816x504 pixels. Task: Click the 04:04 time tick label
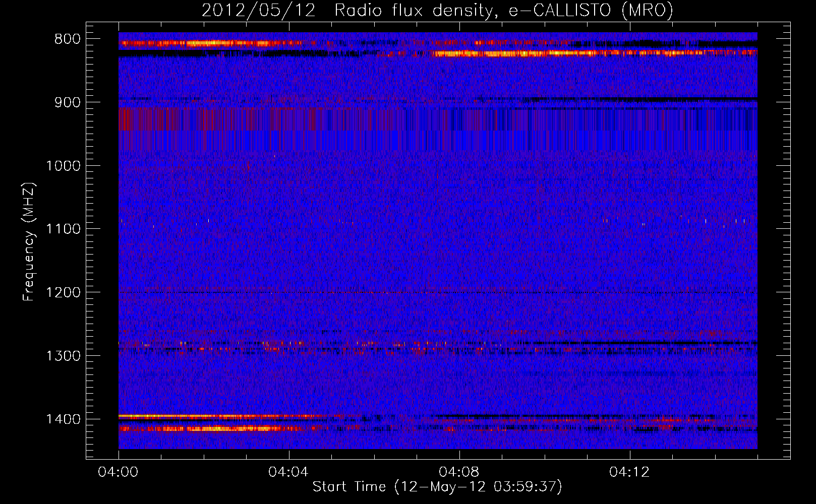click(x=288, y=472)
